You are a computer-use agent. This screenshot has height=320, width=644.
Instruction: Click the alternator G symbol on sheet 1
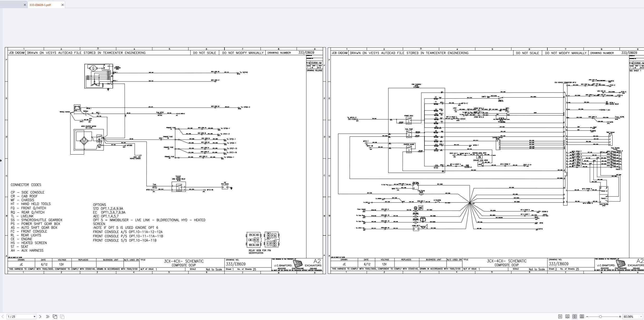tap(93, 68)
